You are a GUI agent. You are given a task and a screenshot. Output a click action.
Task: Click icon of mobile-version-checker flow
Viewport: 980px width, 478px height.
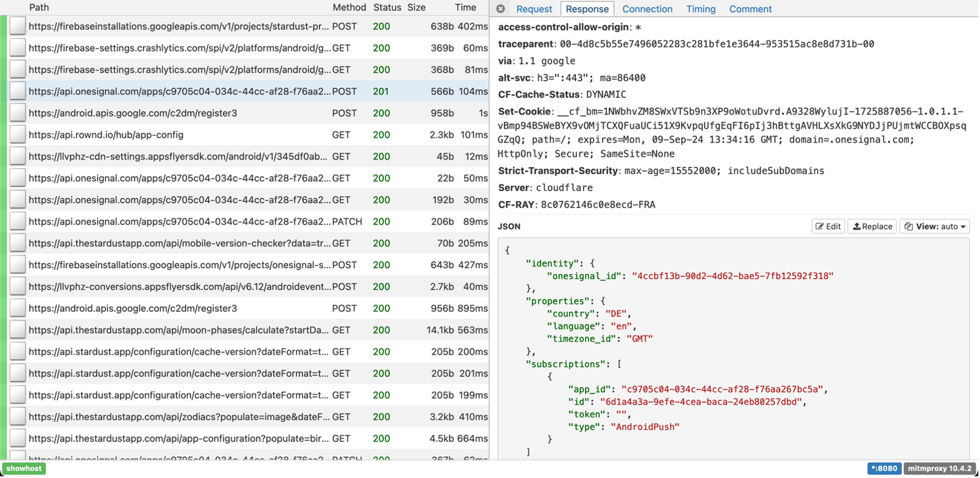coord(18,243)
